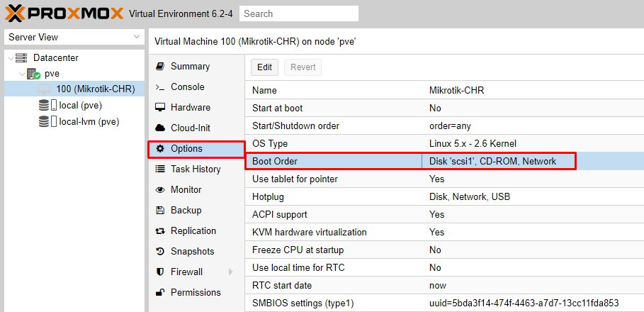Select the Use local time for RTC row
This screenshot has width=644, height=312.
coord(444,267)
